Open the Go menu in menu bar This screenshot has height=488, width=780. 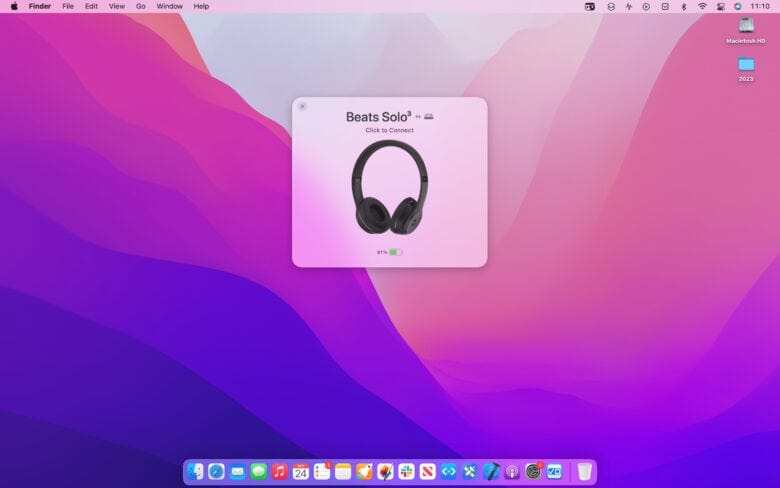tap(140, 6)
